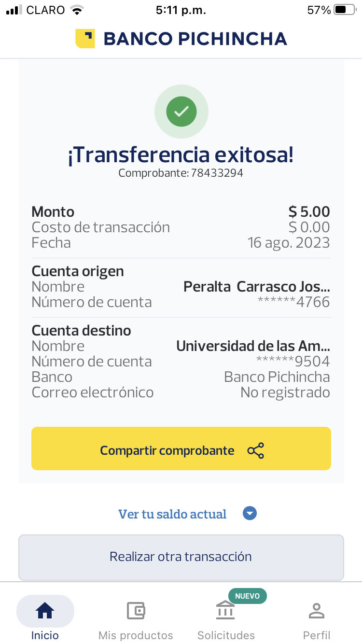Screen dimensions: 362x644
Task: Click the Banco Pichincha yellow logo icon
Action: (85, 39)
